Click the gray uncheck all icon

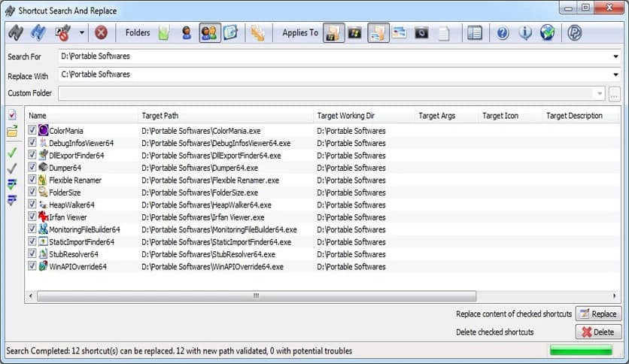12,168
